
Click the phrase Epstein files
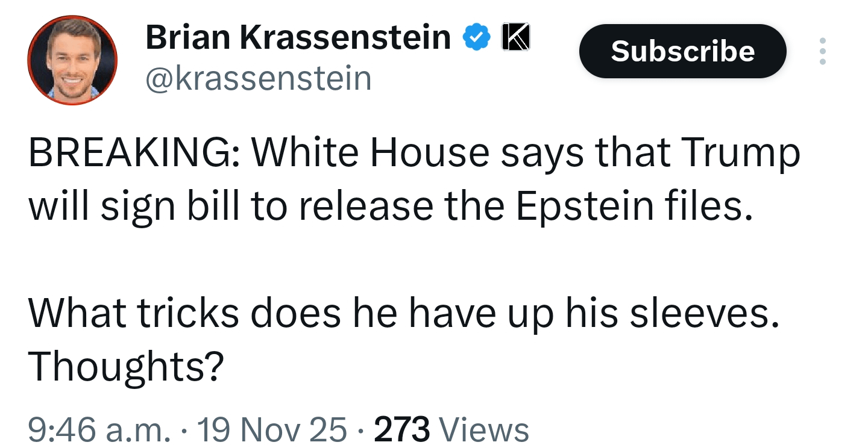point(634,206)
